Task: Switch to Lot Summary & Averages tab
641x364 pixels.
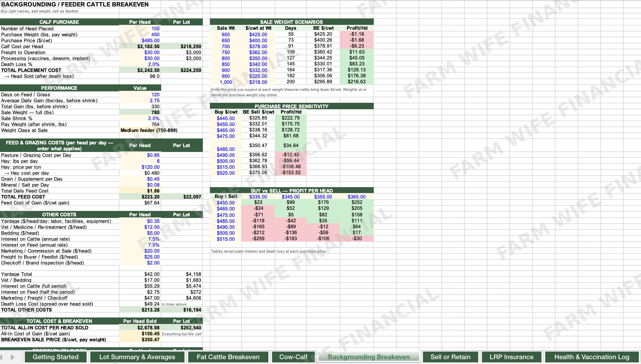Action: (137, 357)
